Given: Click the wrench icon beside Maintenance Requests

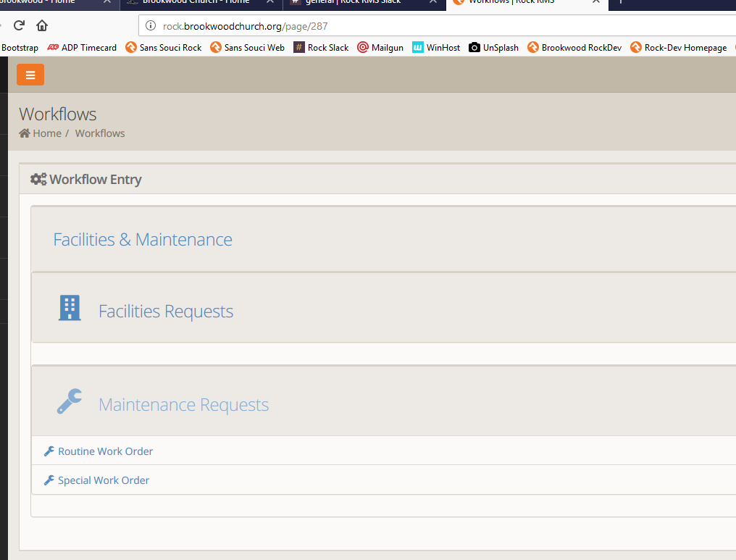Looking at the screenshot, I should 70,401.
